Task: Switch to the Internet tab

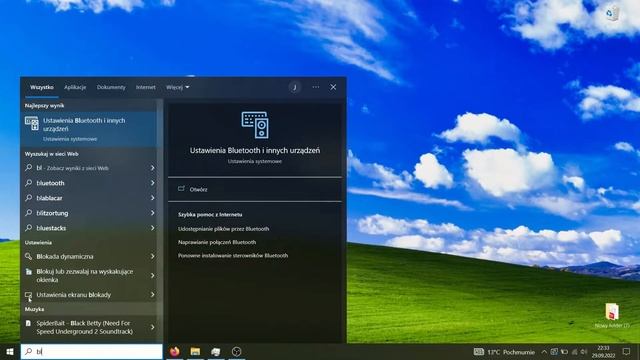Action: (146, 87)
